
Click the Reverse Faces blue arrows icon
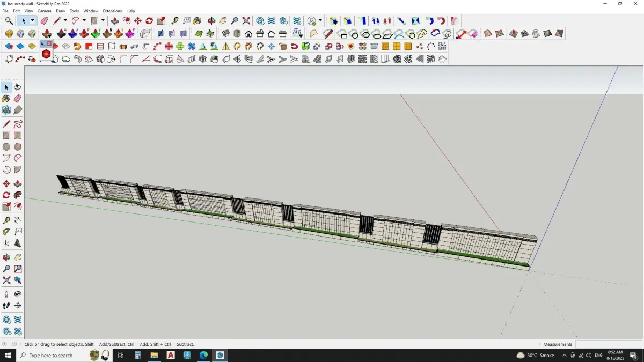click(376, 21)
